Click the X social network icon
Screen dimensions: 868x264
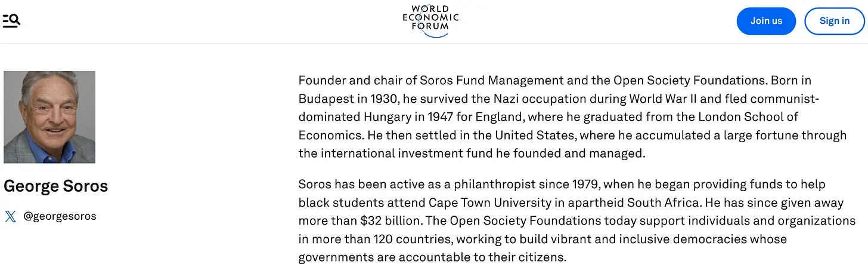(10, 216)
